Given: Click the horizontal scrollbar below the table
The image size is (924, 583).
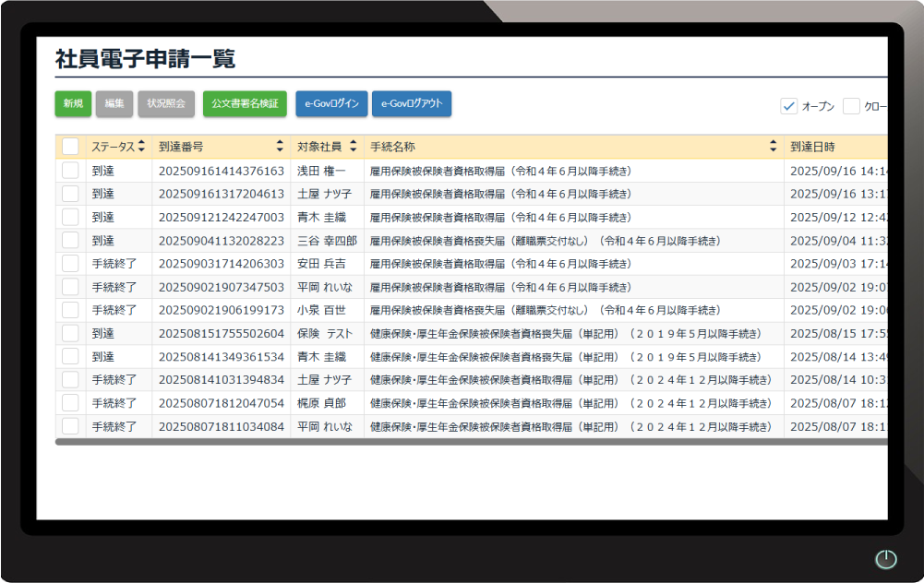Looking at the screenshot, I should click(x=462, y=442).
